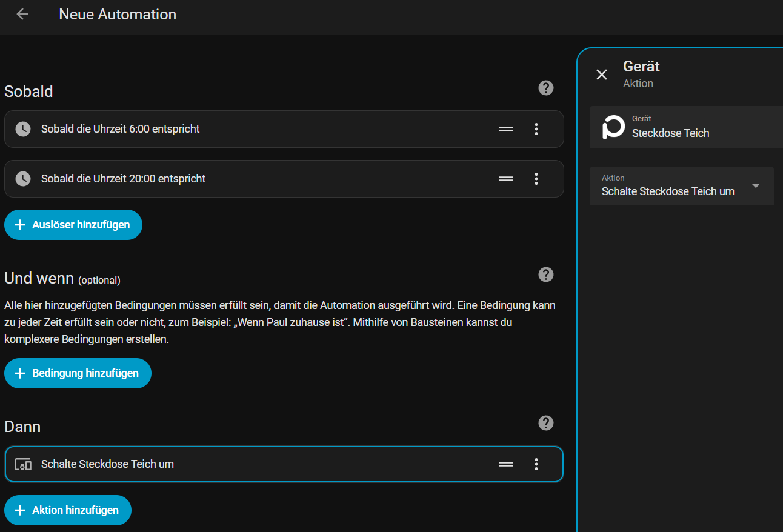Open three-dot menu for 20:00 trigger
This screenshot has width=783, height=532.
pos(536,179)
